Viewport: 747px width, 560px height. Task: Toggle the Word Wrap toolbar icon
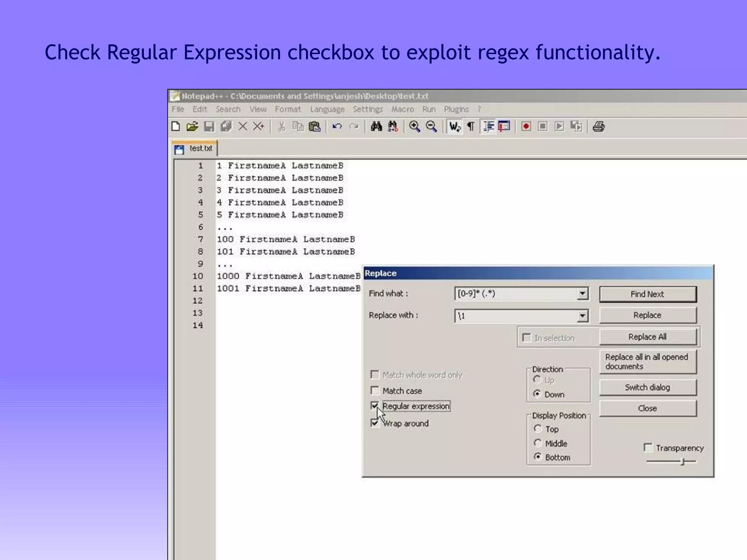click(454, 127)
